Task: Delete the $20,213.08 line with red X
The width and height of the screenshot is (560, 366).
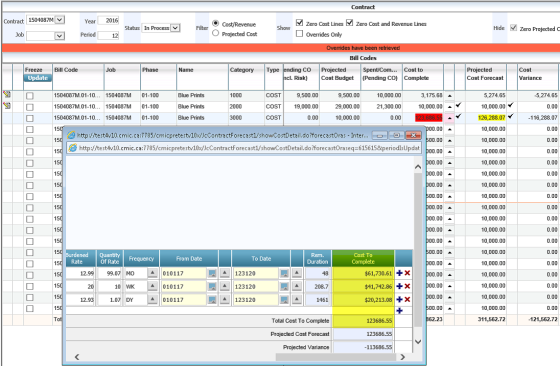Action: pos(407,300)
